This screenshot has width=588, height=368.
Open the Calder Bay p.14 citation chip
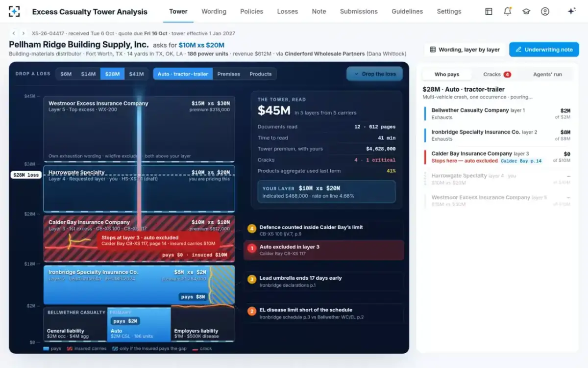click(x=521, y=161)
